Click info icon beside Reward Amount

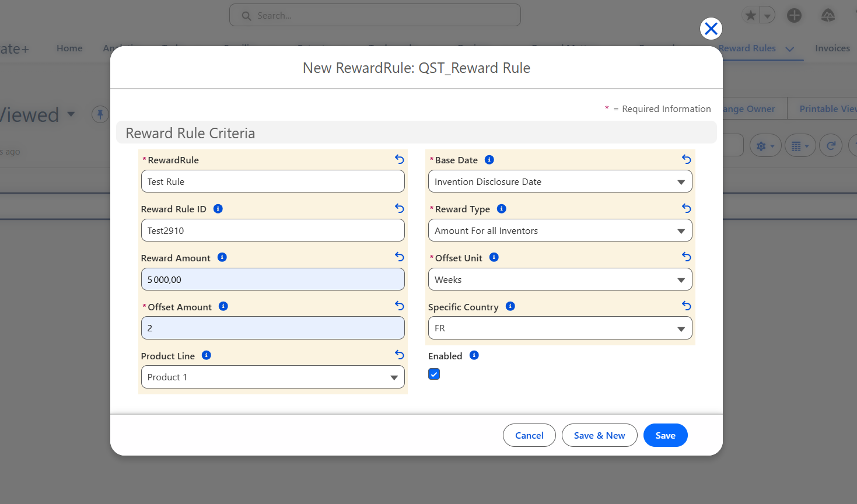tap(222, 257)
